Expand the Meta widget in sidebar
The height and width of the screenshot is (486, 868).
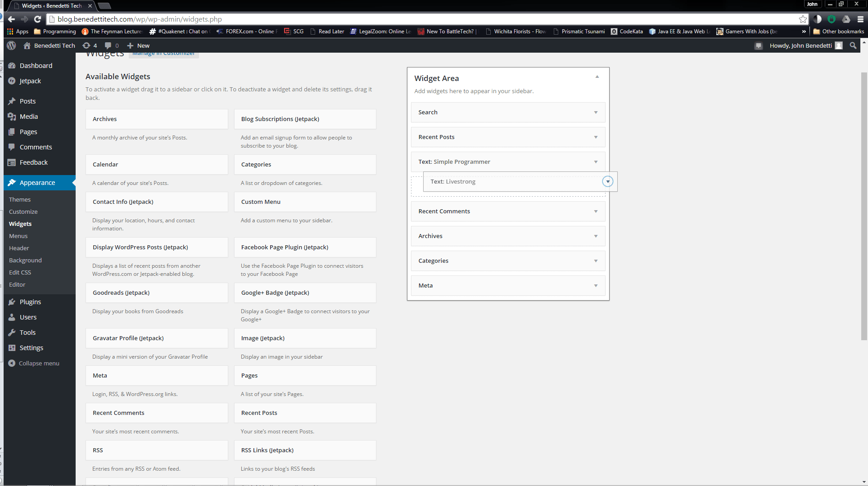(596, 286)
